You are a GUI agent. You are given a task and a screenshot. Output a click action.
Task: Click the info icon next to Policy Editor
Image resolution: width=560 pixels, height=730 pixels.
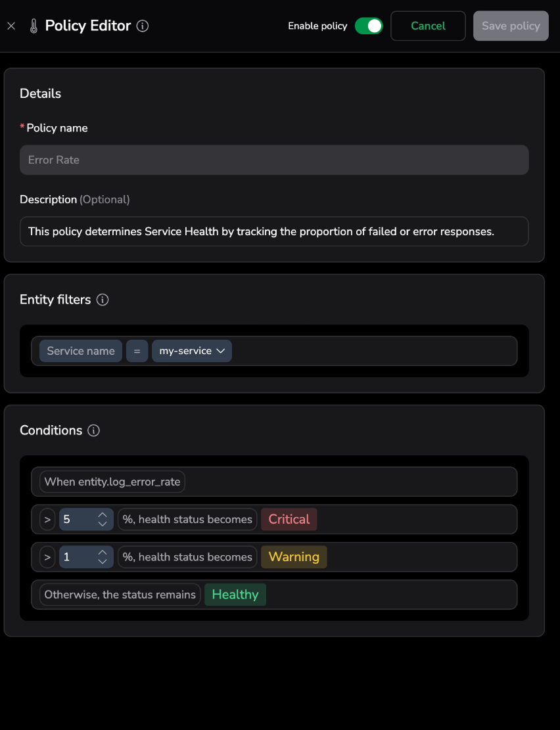click(x=143, y=26)
